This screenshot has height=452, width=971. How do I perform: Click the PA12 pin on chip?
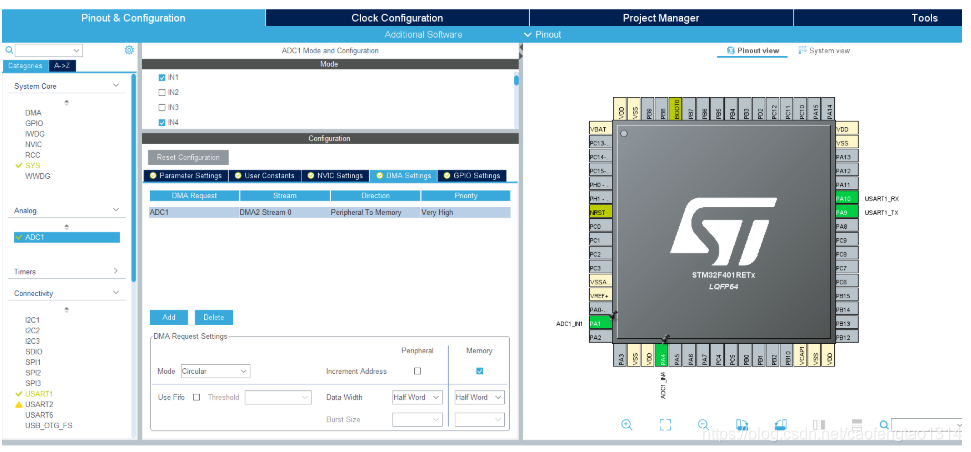[847, 171]
